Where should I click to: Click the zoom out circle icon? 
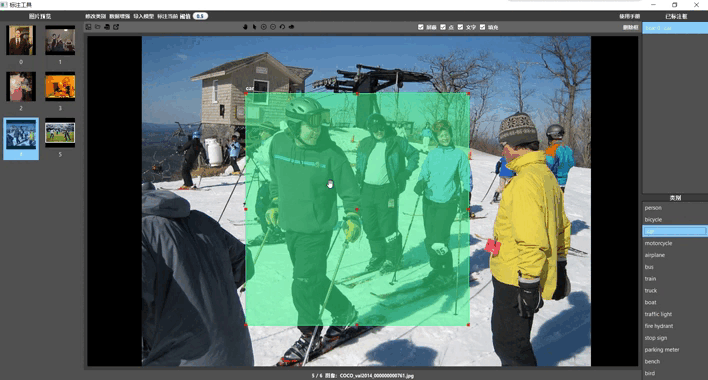pyautogui.click(x=273, y=27)
